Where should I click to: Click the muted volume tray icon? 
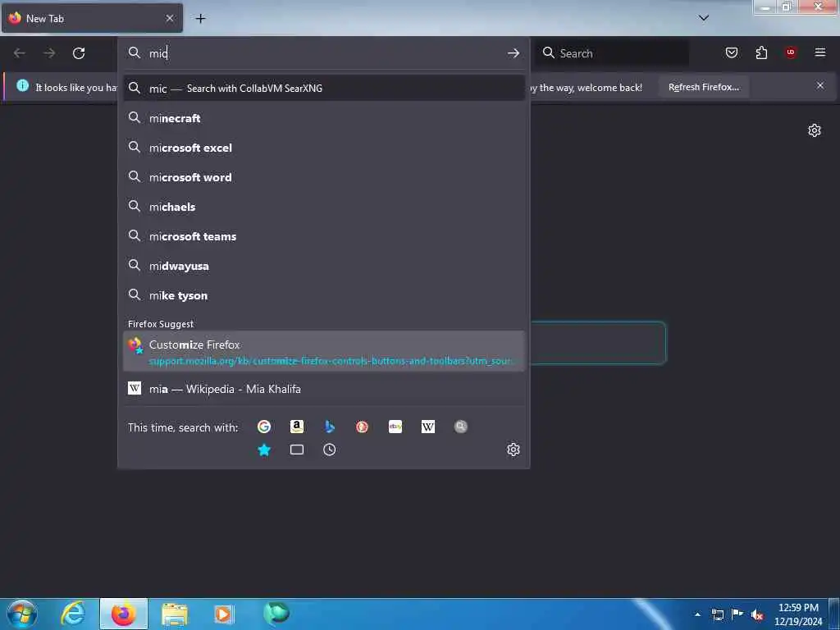pyautogui.click(x=757, y=615)
